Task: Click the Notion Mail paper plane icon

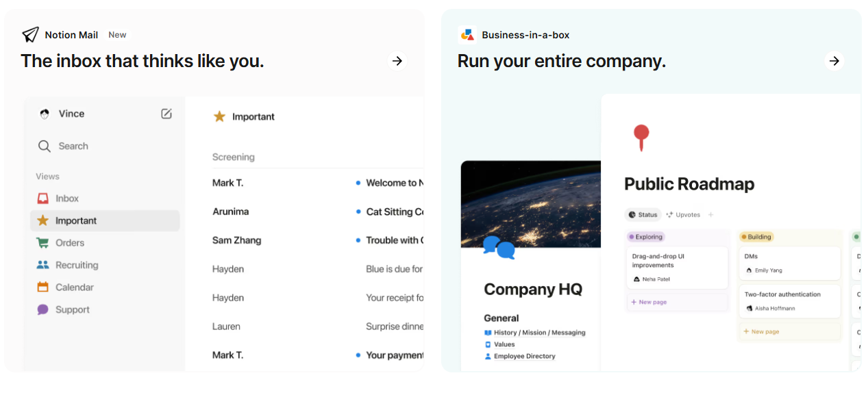Action: [30, 35]
